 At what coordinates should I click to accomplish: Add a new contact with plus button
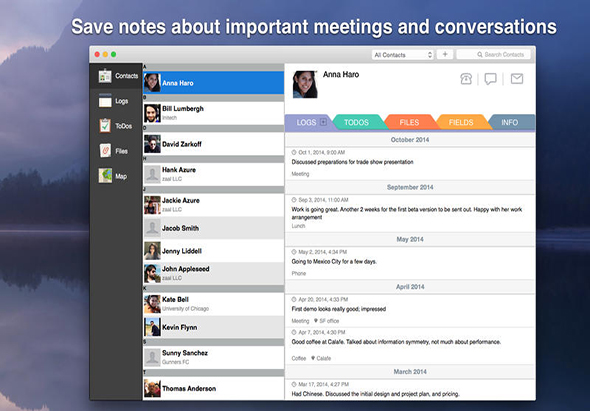pos(445,54)
